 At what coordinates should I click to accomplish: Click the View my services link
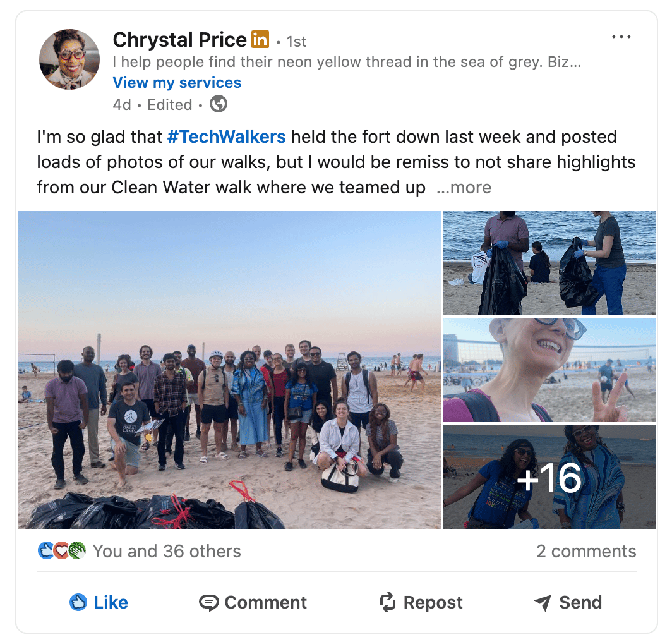tap(177, 82)
